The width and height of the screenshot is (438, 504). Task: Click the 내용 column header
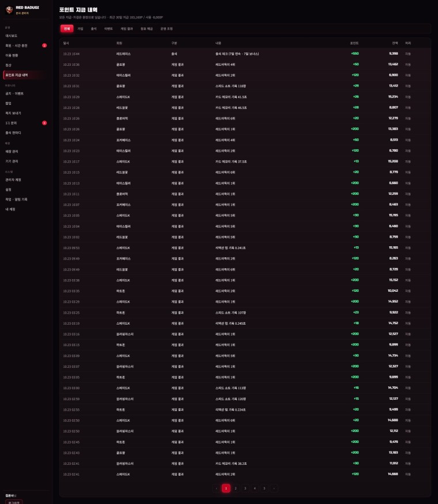(218, 43)
